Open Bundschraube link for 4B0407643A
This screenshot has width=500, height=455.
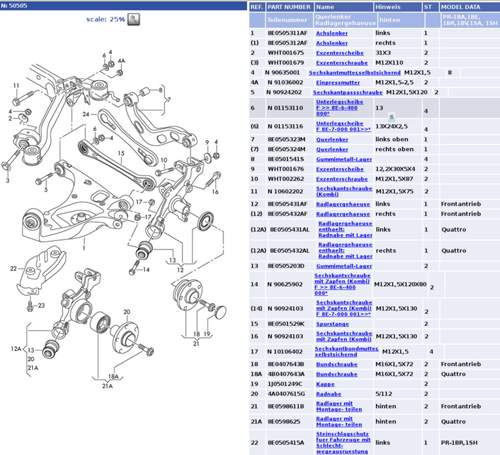click(336, 374)
